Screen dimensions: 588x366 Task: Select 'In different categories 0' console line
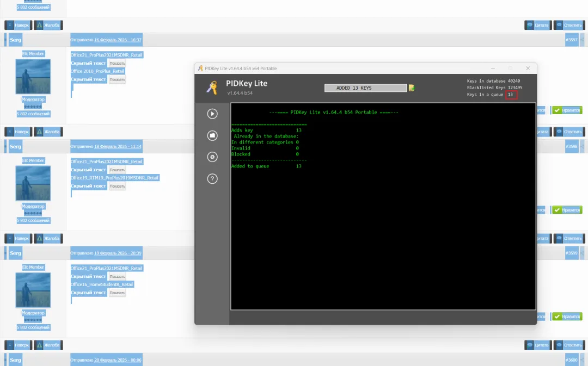pyautogui.click(x=265, y=142)
